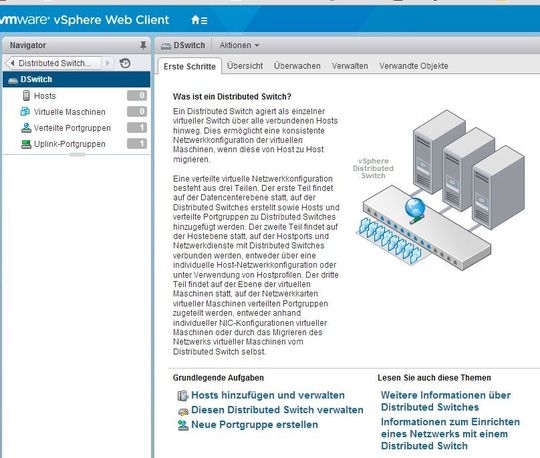
Task: Click the Virtuelle Maschinen count badge
Action: 137,111
